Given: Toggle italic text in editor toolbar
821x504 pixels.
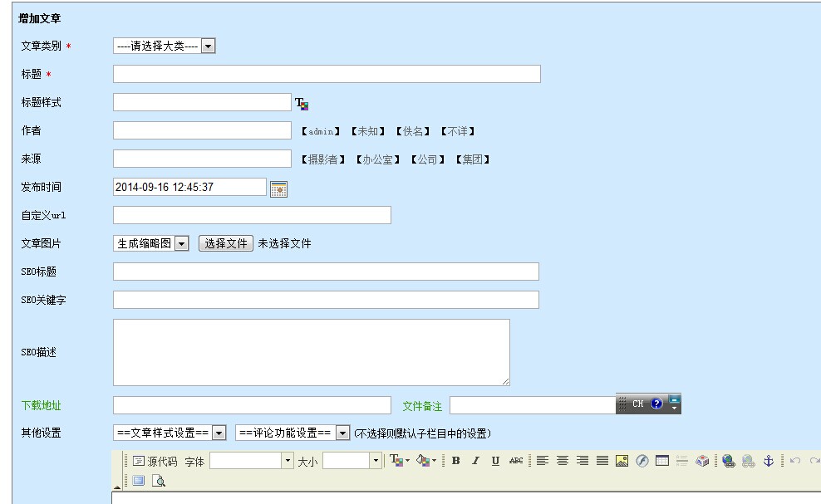Looking at the screenshot, I should coord(476,461).
